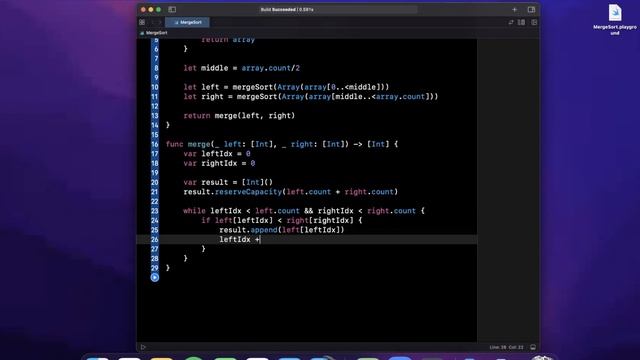Click the Line/Col position indicator
This screenshot has width=640, height=360.
click(x=506, y=347)
